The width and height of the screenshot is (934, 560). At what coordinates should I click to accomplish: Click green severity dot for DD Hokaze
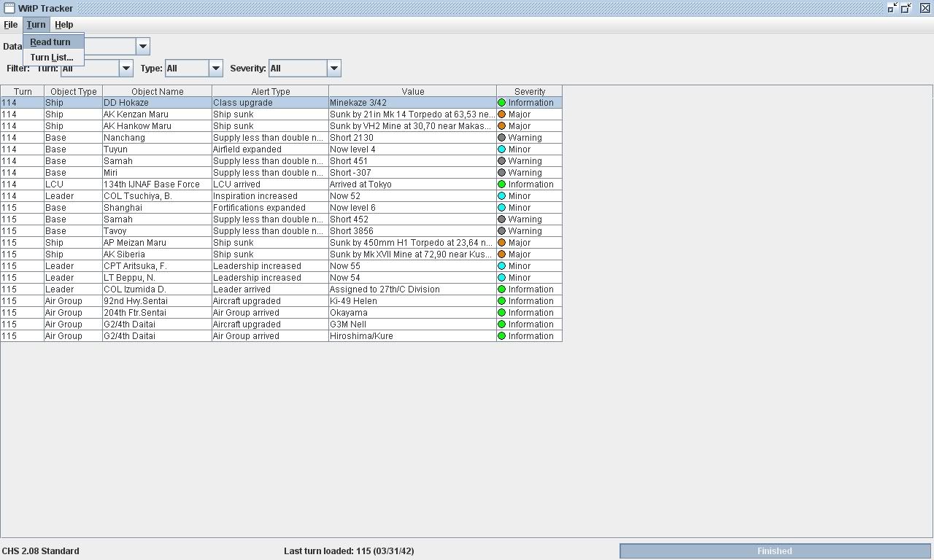click(x=502, y=103)
